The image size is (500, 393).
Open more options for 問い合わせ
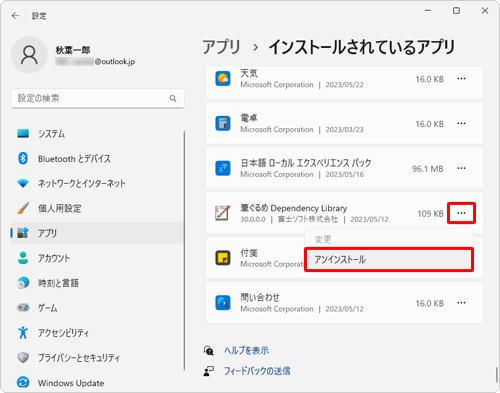tap(461, 303)
